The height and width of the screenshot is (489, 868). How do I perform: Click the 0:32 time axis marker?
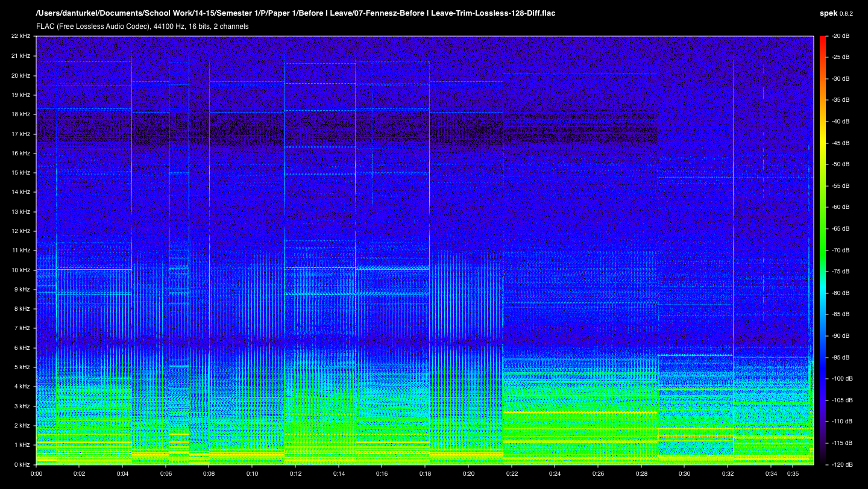coord(728,473)
